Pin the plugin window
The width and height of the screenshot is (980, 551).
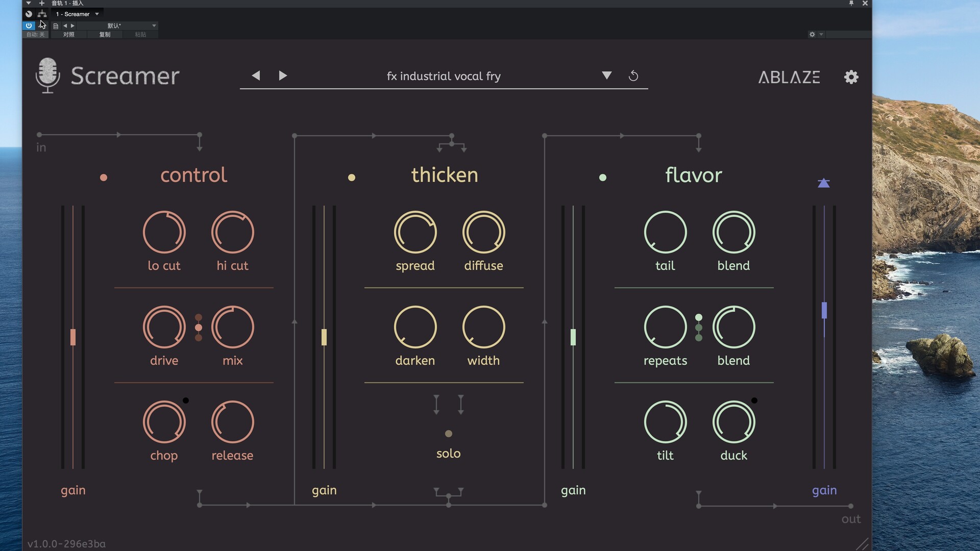[851, 3]
